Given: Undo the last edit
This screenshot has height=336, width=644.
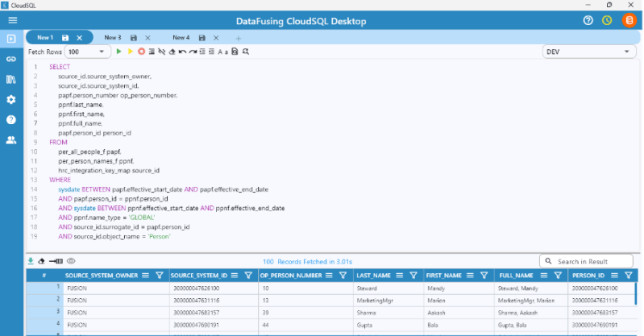Looking at the screenshot, I should pos(182,52).
